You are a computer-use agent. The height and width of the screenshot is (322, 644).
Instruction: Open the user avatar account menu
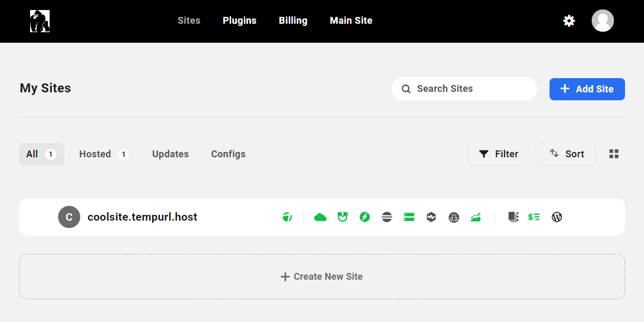coord(603,21)
